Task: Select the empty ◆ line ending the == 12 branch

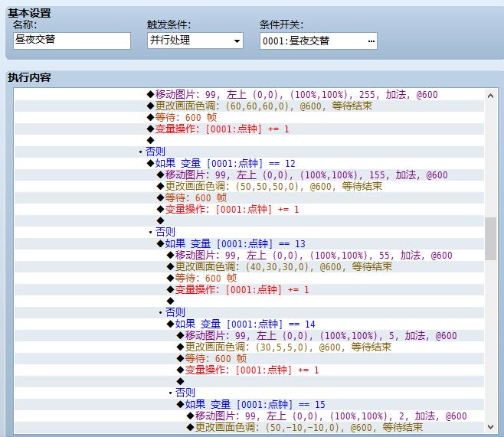Action: pyautogui.click(x=250, y=220)
